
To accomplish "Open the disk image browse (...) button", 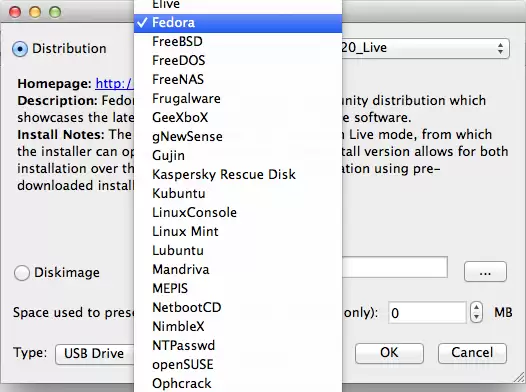I will tap(485, 272).
